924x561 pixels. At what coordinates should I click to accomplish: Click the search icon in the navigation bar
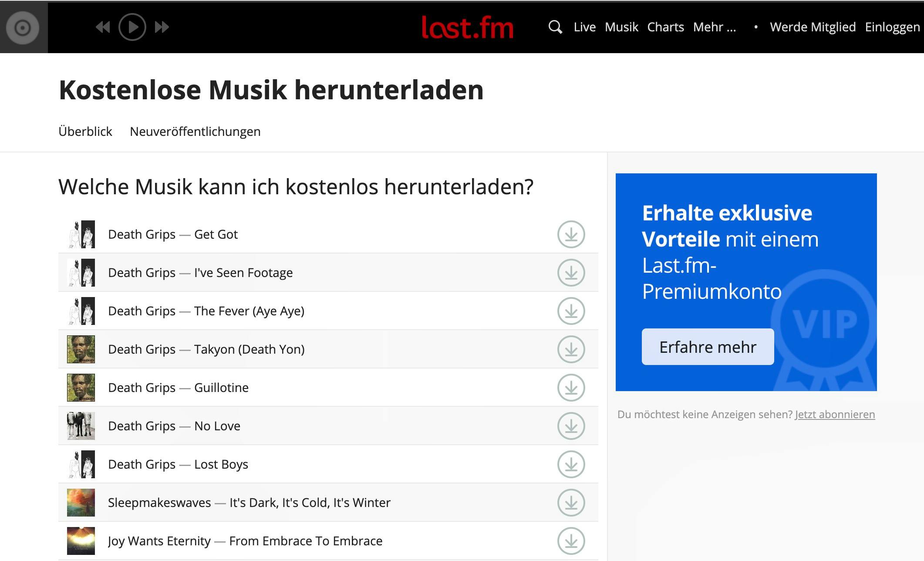click(x=555, y=27)
